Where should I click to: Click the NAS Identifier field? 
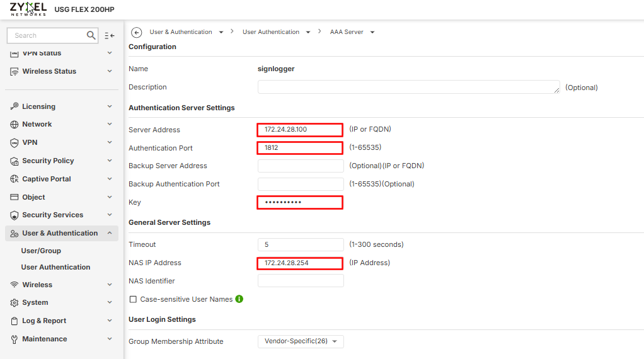point(301,281)
